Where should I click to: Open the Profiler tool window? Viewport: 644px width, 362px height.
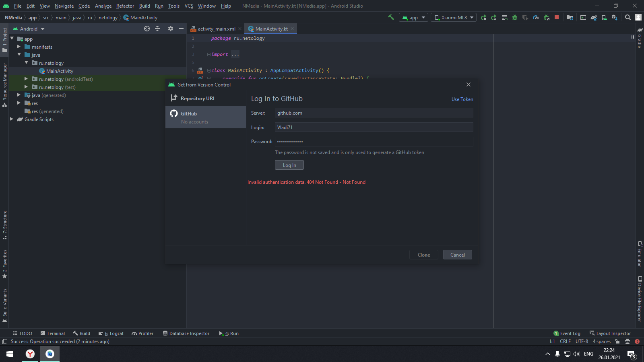[142, 333]
